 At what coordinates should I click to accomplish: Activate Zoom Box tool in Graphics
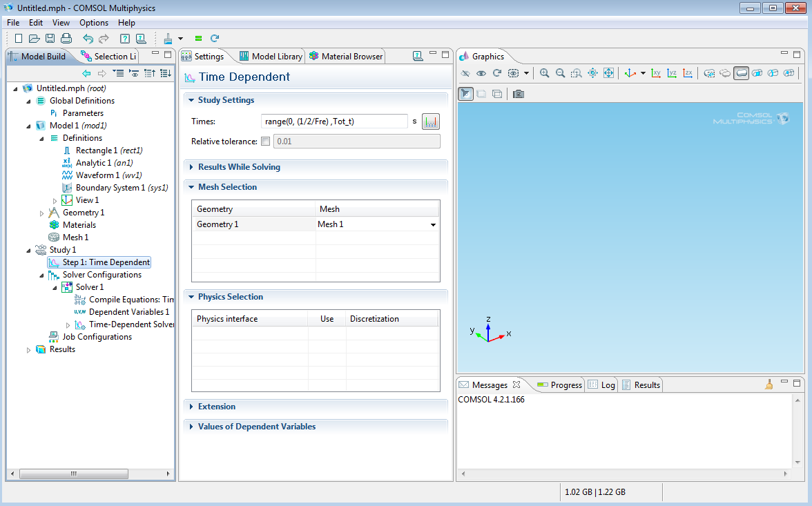coord(577,73)
